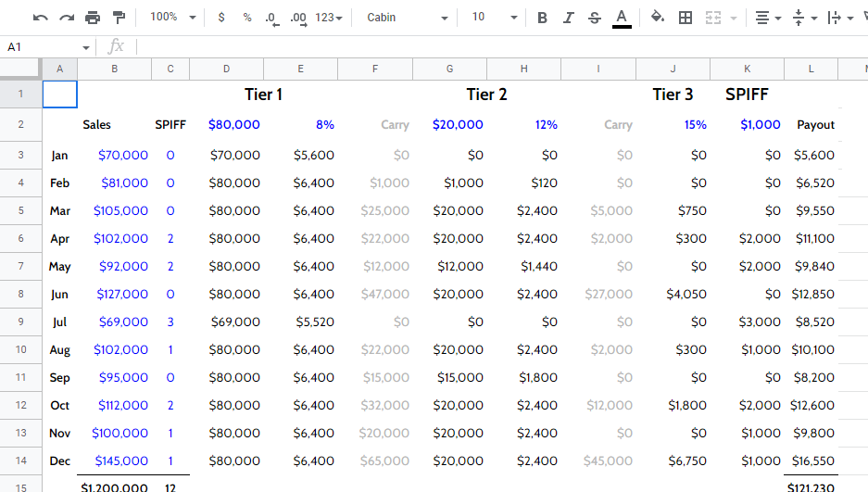Click the Undo icon
The width and height of the screenshot is (868, 492).
click(40, 18)
